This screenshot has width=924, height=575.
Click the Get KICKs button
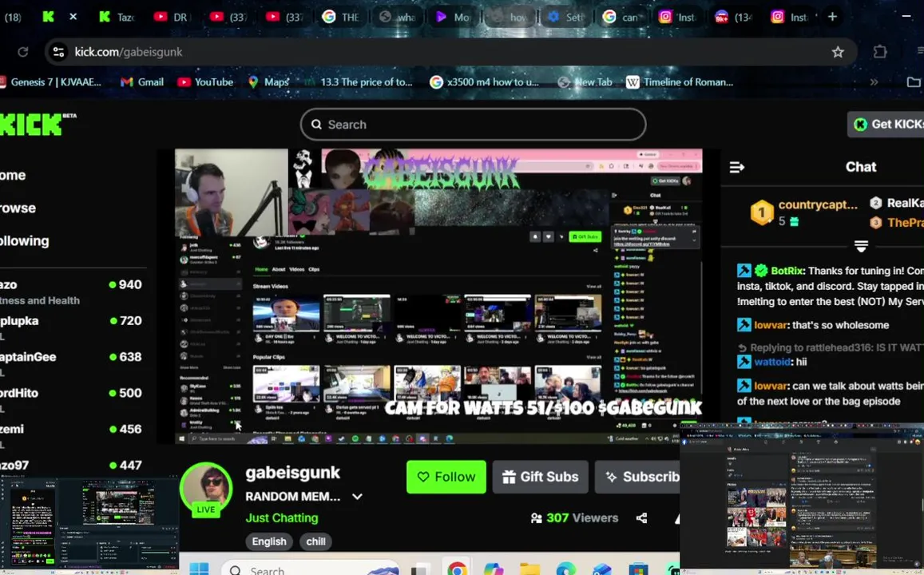[x=886, y=125]
